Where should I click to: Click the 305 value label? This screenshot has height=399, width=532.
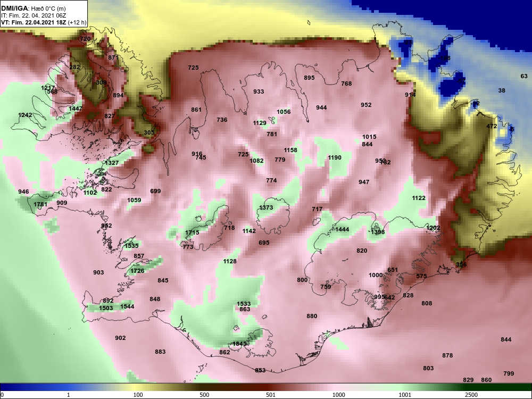coord(149,132)
